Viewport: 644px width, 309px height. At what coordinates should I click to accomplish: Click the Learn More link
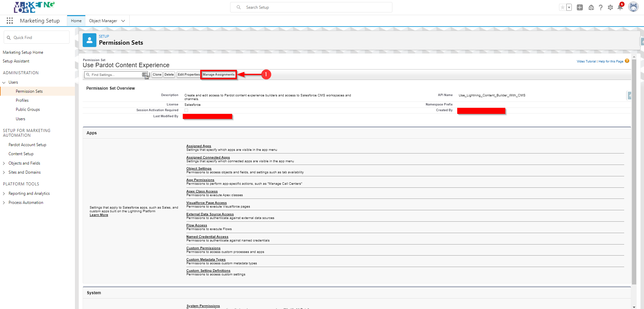point(99,215)
